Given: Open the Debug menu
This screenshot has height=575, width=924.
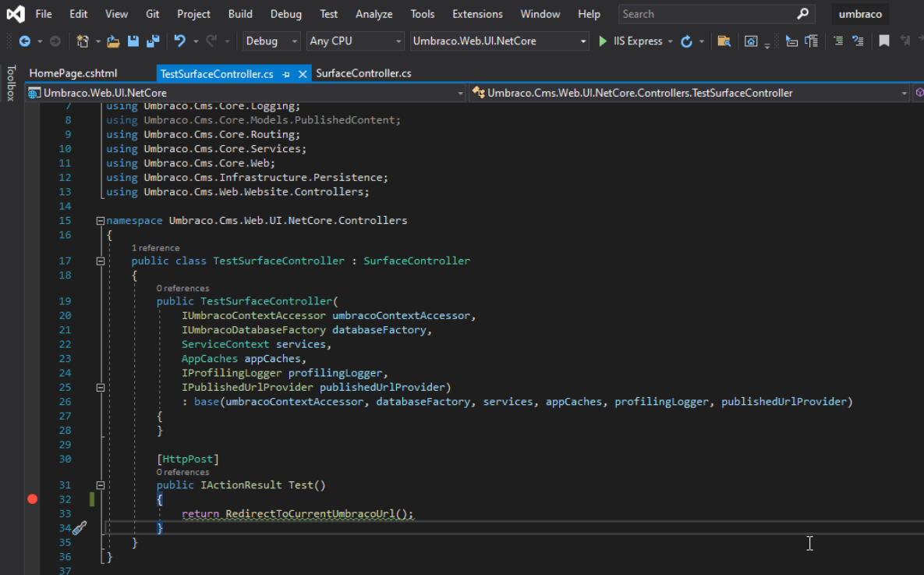Looking at the screenshot, I should [286, 13].
